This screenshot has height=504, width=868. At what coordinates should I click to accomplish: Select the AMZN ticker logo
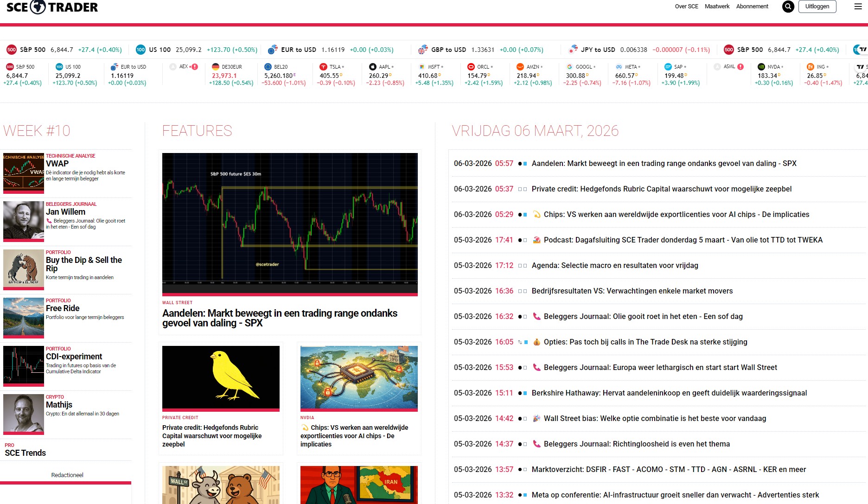coord(520,67)
